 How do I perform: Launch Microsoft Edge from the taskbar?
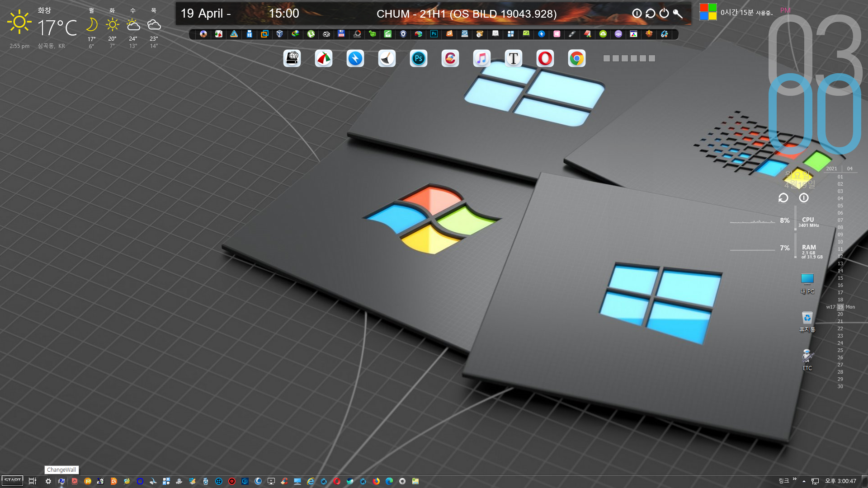pyautogui.click(x=389, y=481)
